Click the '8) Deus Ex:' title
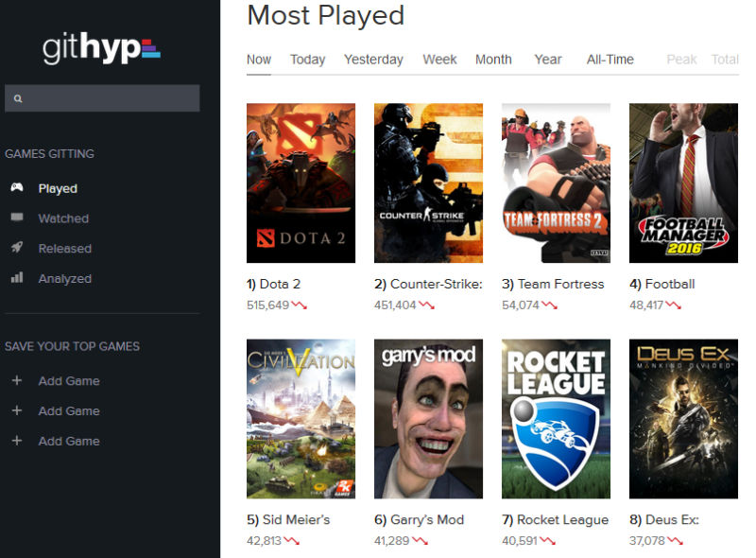 [664, 519]
